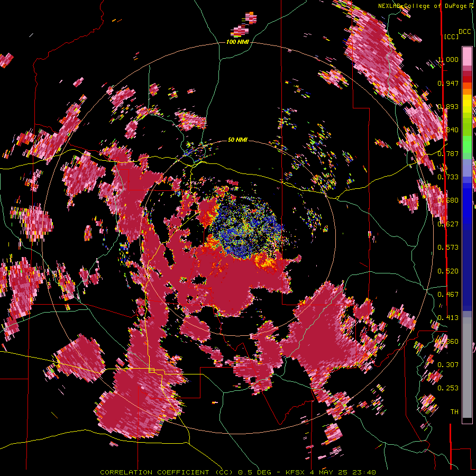This screenshot has width=476, height=476.
Task: Click the 50 NMI range ring label
Action: point(237,140)
